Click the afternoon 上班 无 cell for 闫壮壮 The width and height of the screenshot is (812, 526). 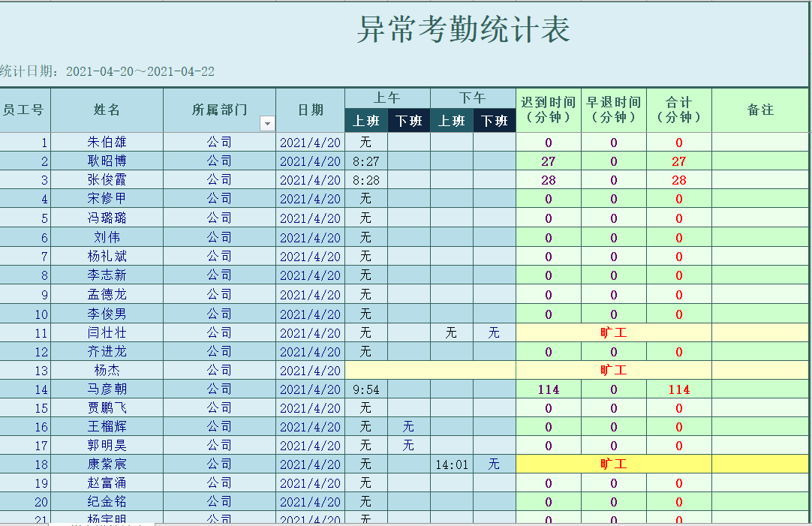coord(452,333)
